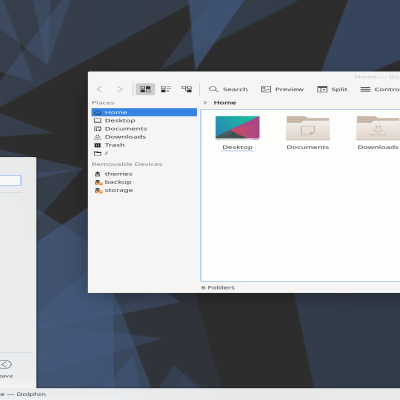This screenshot has width=400, height=400.
Task: Click the Dolphin taskbar entry
Action: 23,394
